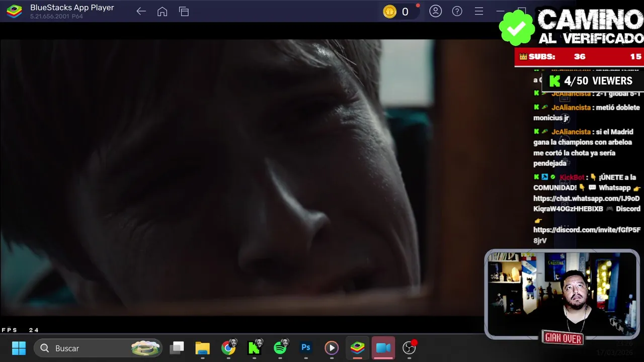This screenshot has height=362, width=644.
Task: Click the 'FPS 24' counter
Action: click(x=20, y=330)
